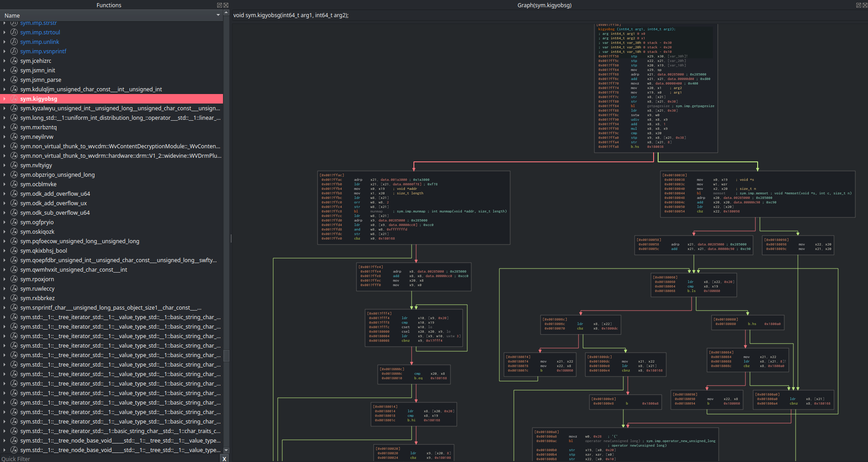Click the function icon next to sym.rxbbrkez
Image resolution: width=868 pixels, height=462 pixels.
(14, 298)
